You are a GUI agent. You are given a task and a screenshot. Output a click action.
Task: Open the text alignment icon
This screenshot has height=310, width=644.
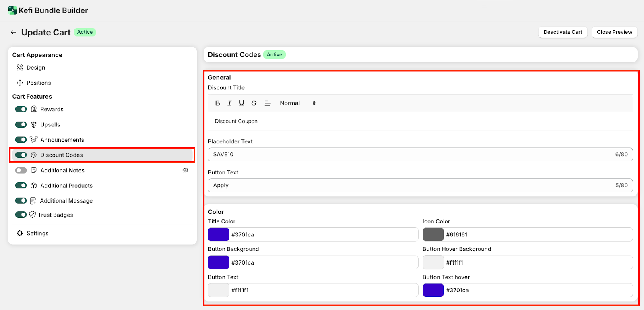tap(267, 103)
